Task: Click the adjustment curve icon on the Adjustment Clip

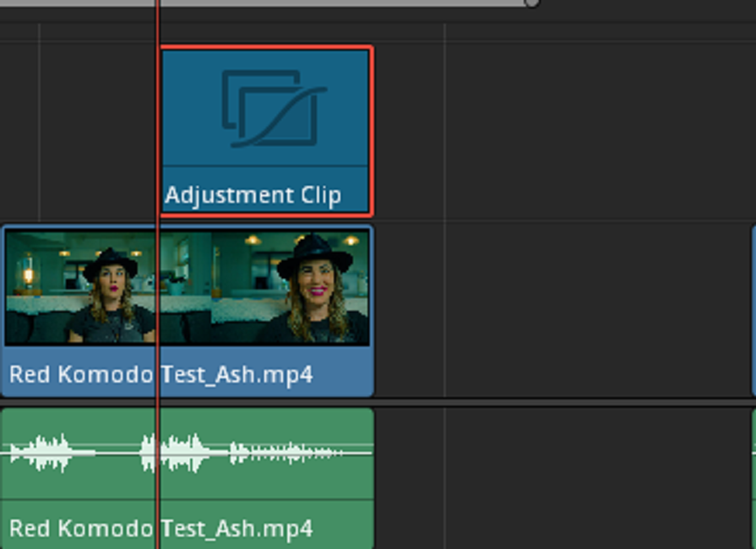Action: point(275,108)
